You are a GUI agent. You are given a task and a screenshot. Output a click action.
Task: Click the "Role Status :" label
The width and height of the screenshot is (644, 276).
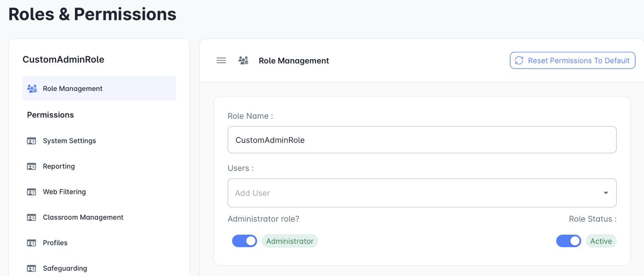tap(593, 219)
